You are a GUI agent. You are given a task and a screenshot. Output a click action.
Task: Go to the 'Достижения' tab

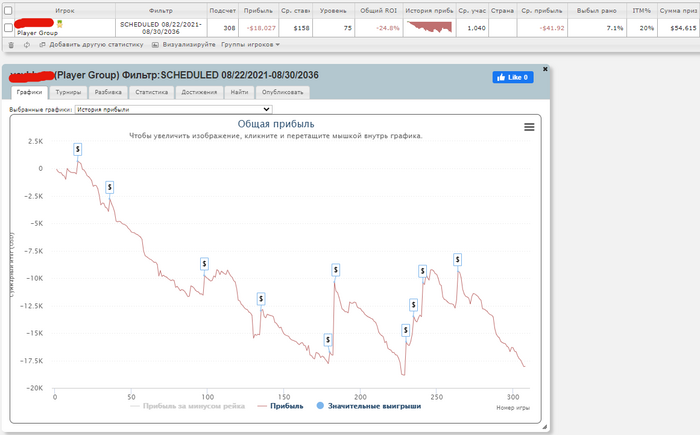(x=199, y=92)
